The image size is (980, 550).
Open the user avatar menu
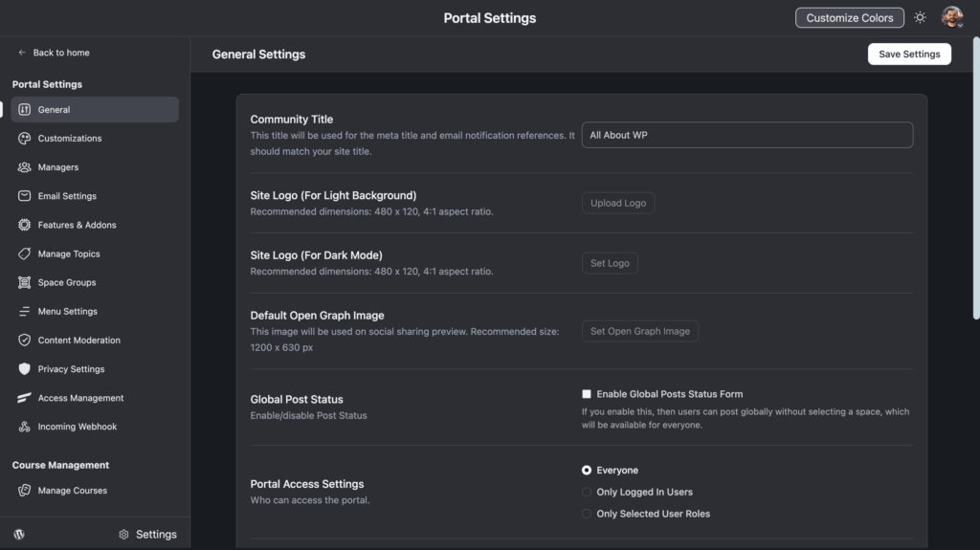pyautogui.click(x=952, y=17)
